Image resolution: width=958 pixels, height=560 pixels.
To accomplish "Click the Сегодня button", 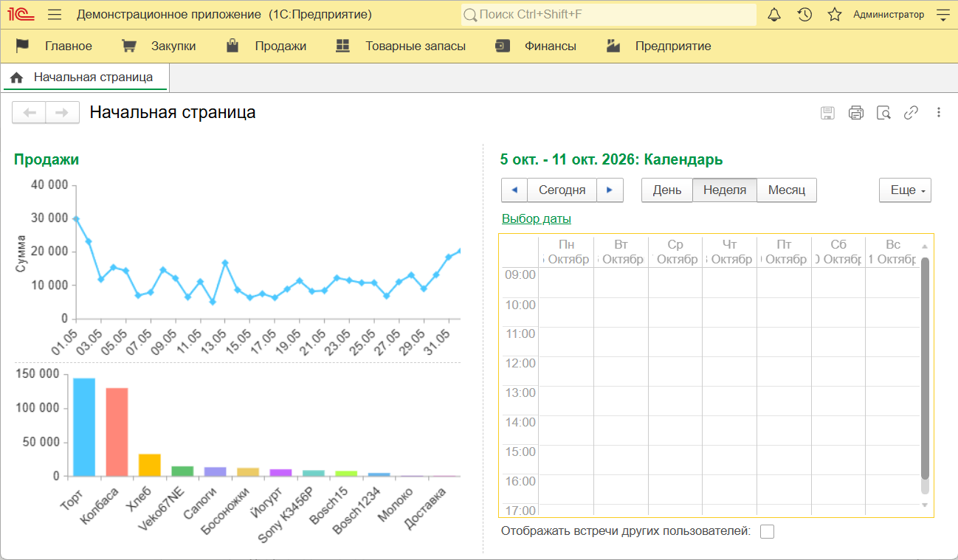I will (562, 190).
